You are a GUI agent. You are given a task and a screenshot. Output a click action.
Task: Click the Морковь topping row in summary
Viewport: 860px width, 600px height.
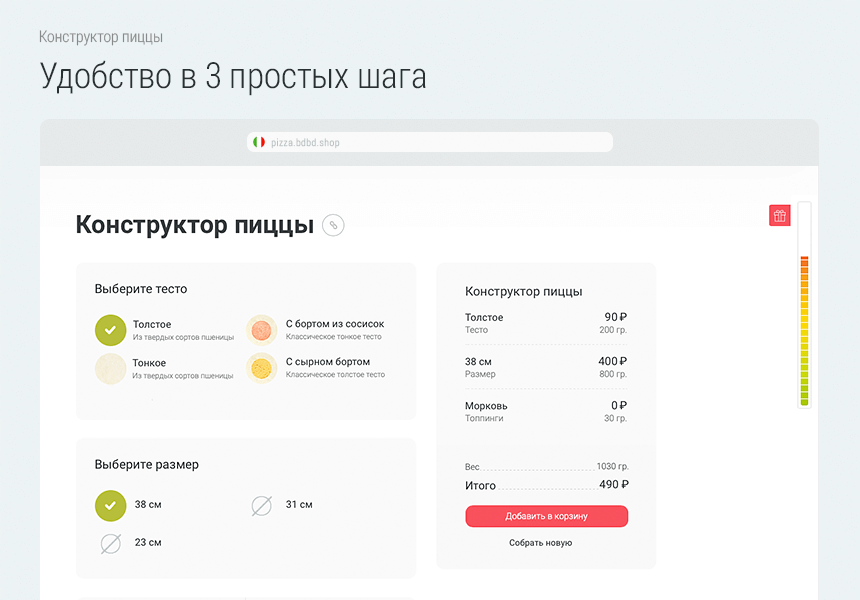tap(545, 411)
